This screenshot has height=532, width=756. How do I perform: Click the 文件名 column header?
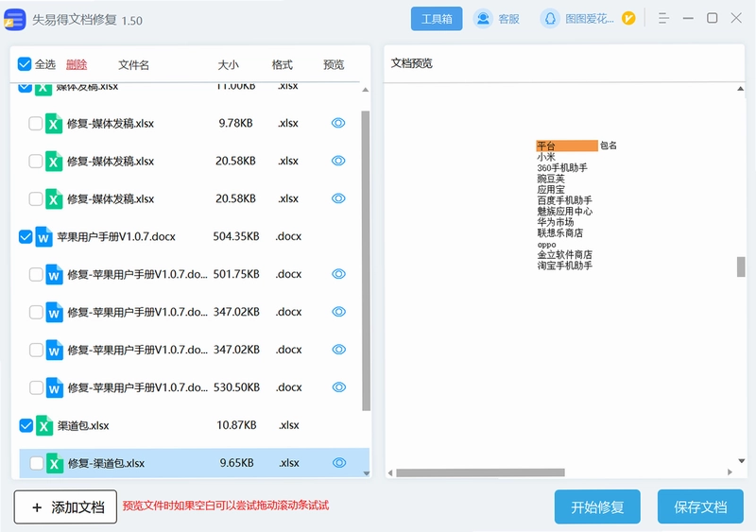pos(133,64)
